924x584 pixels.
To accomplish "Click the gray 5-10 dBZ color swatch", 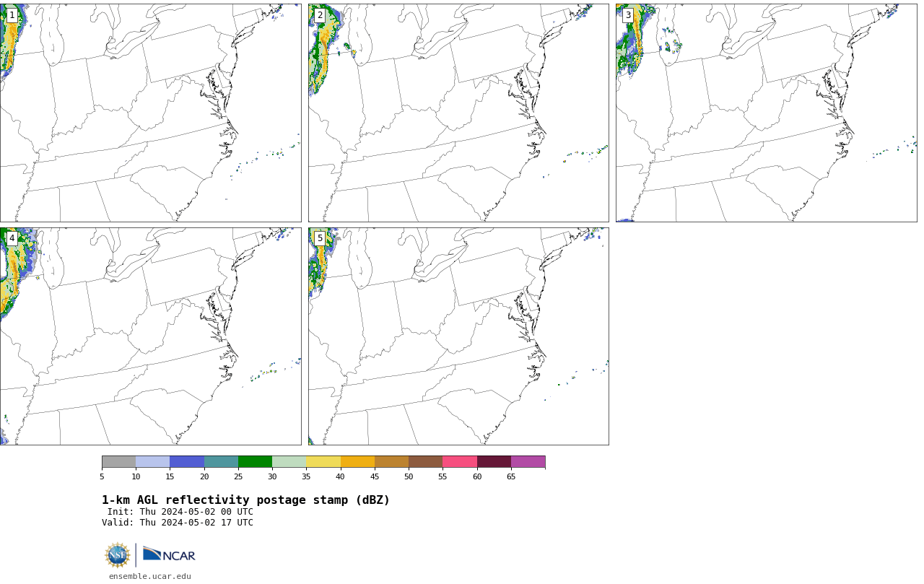I will tap(118, 462).
